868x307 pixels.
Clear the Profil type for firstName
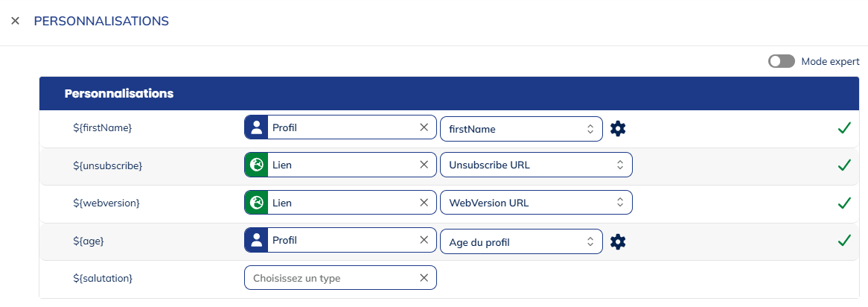coord(424,127)
